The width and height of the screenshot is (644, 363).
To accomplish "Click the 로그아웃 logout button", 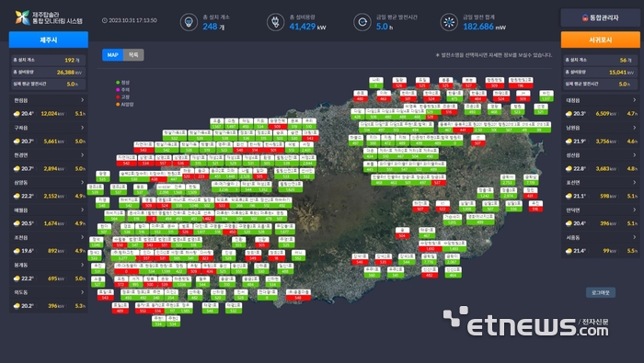I will [601, 292].
